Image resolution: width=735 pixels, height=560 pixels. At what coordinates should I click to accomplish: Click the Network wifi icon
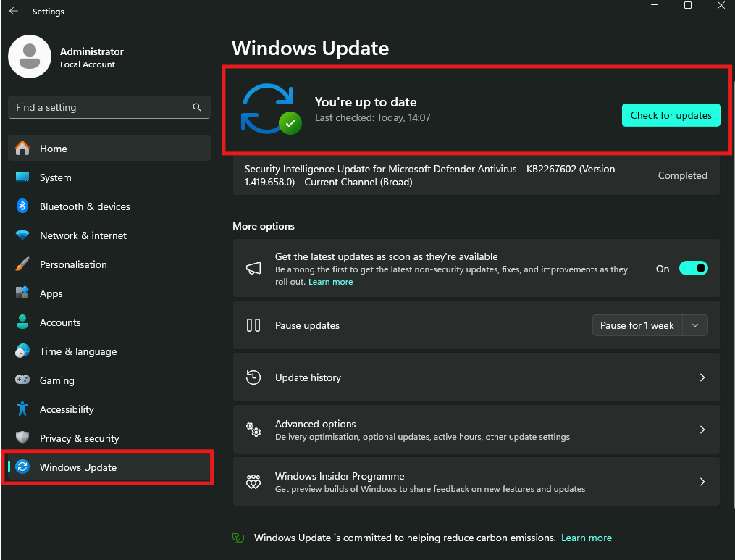[x=22, y=235]
